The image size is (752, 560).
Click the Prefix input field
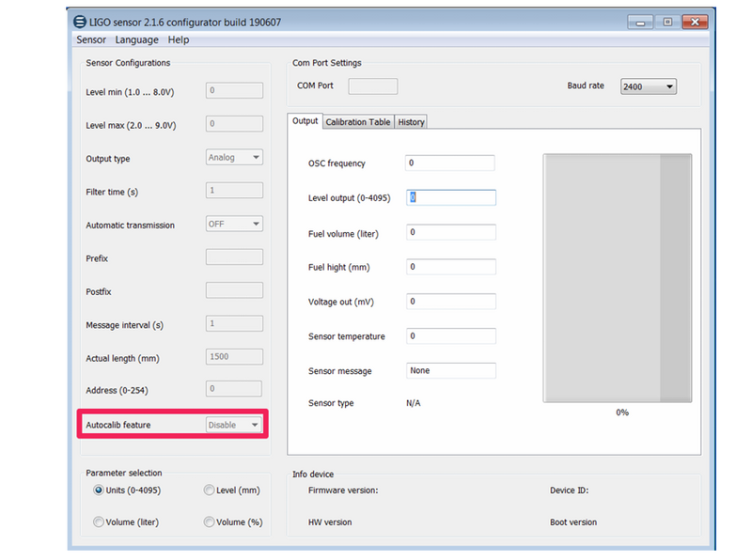[234, 257]
